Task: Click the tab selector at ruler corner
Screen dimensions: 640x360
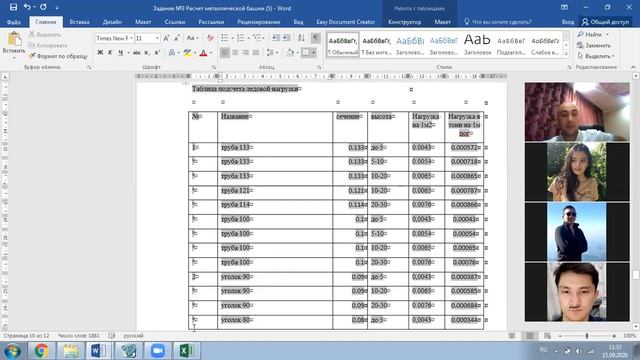Action: click(5, 76)
